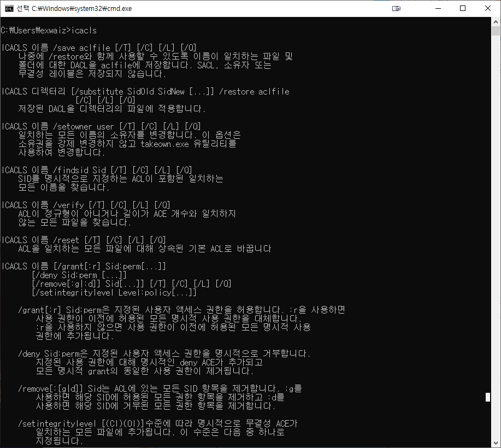
Task: Click the line '[/deny Sid:perm [...]]'
Action: 79,275
